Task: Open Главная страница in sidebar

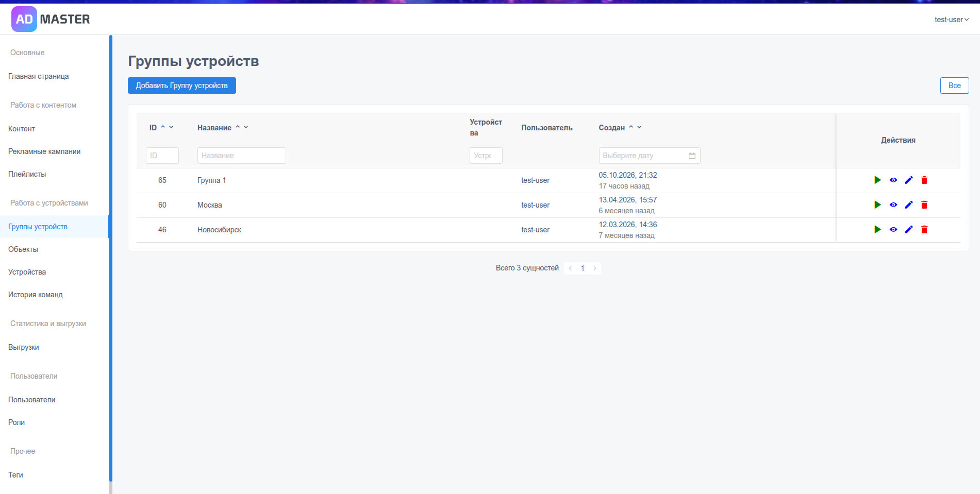Action: [x=39, y=76]
